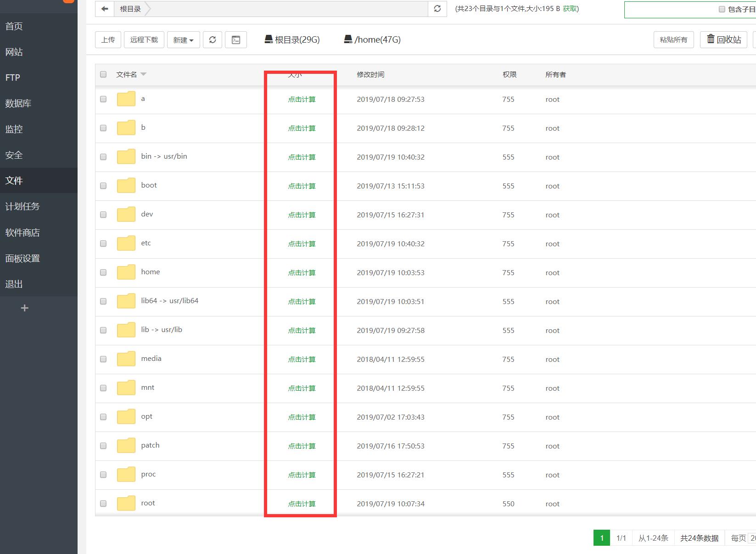Expand the 新建 dropdown
The height and width of the screenshot is (554, 756).
pyautogui.click(x=183, y=40)
